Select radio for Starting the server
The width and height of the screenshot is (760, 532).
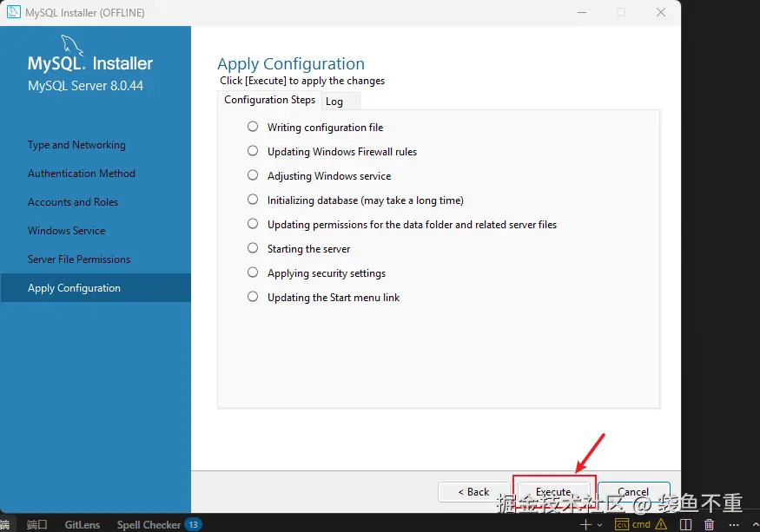pyautogui.click(x=253, y=248)
